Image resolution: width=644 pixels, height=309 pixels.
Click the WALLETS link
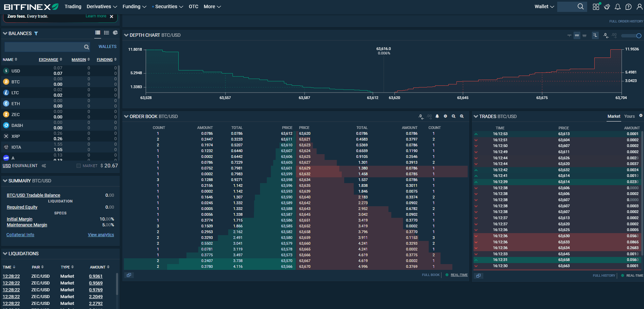pos(108,47)
